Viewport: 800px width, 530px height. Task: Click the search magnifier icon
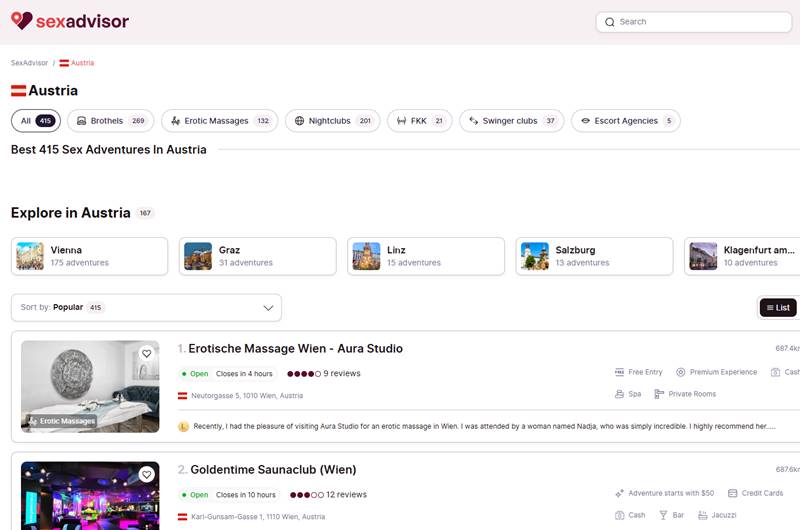[x=609, y=22]
